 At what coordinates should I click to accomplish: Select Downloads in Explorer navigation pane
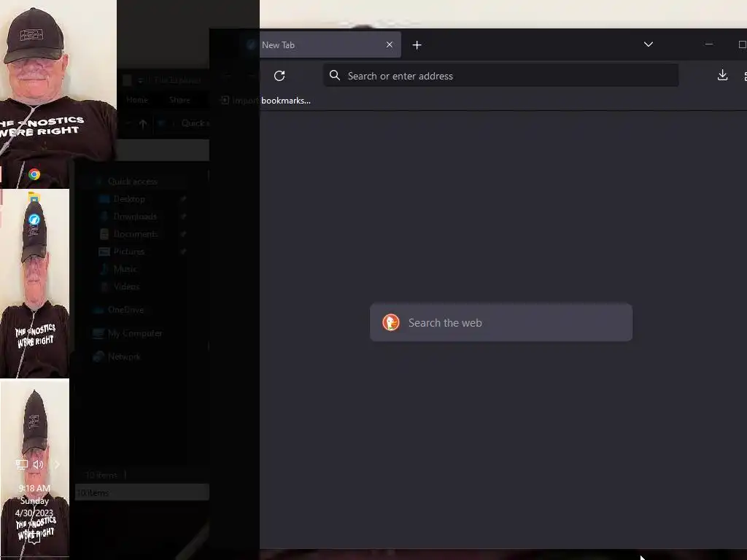[135, 217]
